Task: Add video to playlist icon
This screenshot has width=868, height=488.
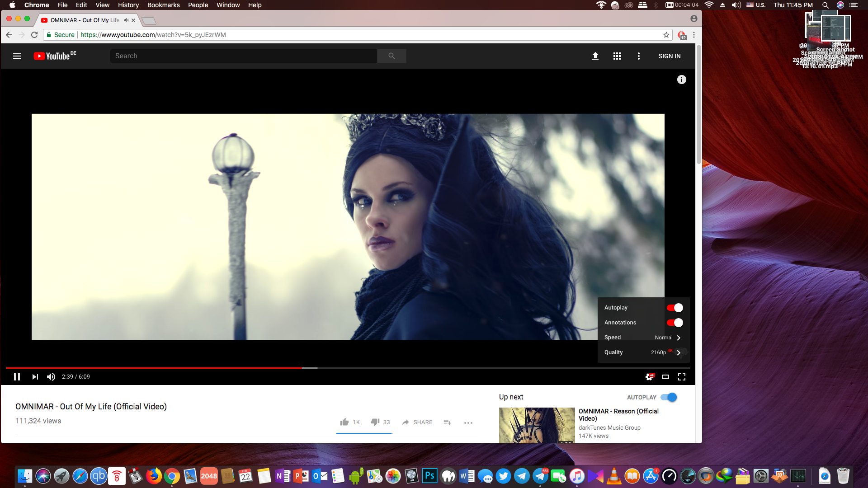Action: pyautogui.click(x=448, y=422)
